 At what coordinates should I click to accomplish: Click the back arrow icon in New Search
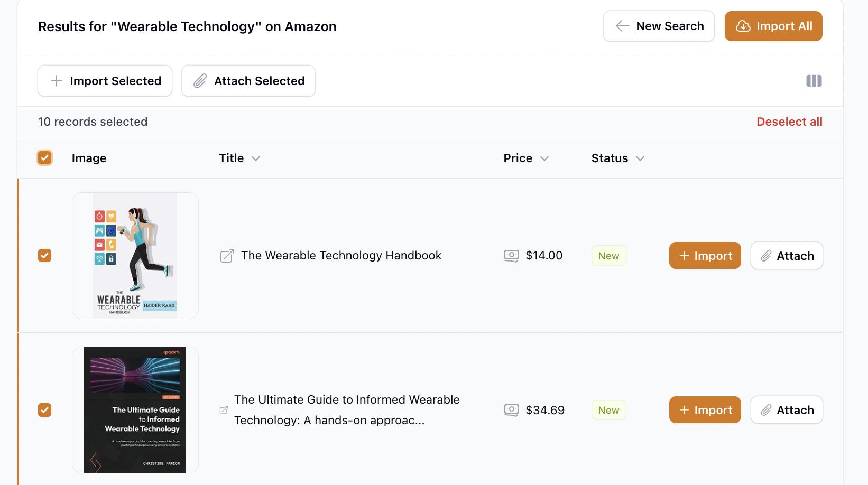[x=622, y=26]
